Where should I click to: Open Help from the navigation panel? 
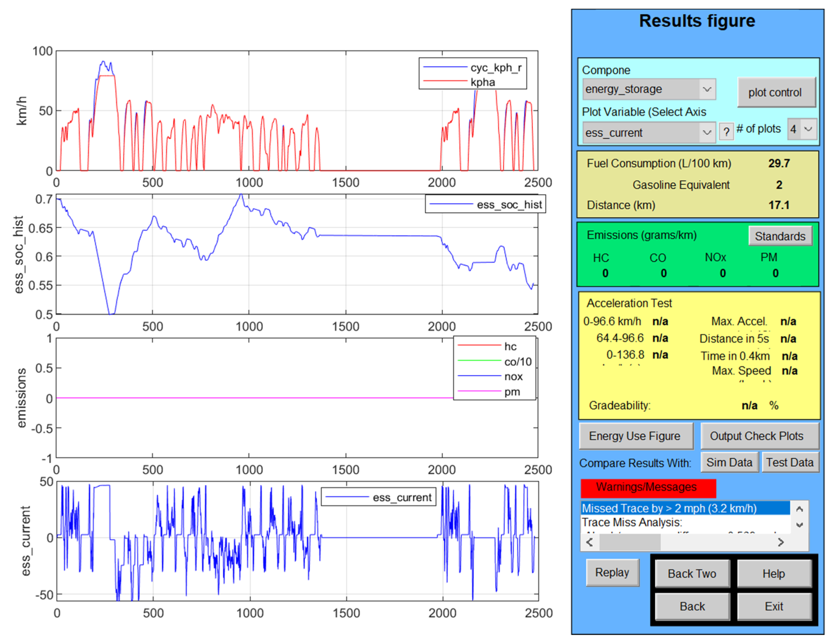tap(774, 574)
